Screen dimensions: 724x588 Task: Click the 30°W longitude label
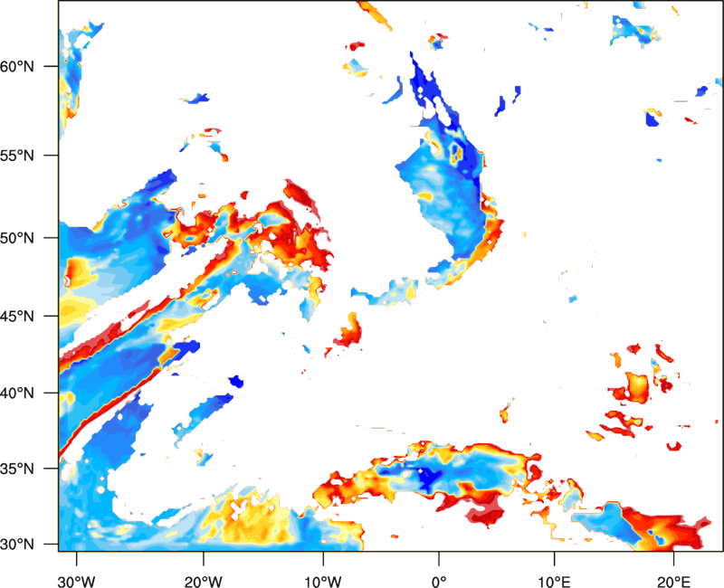(x=77, y=582)
